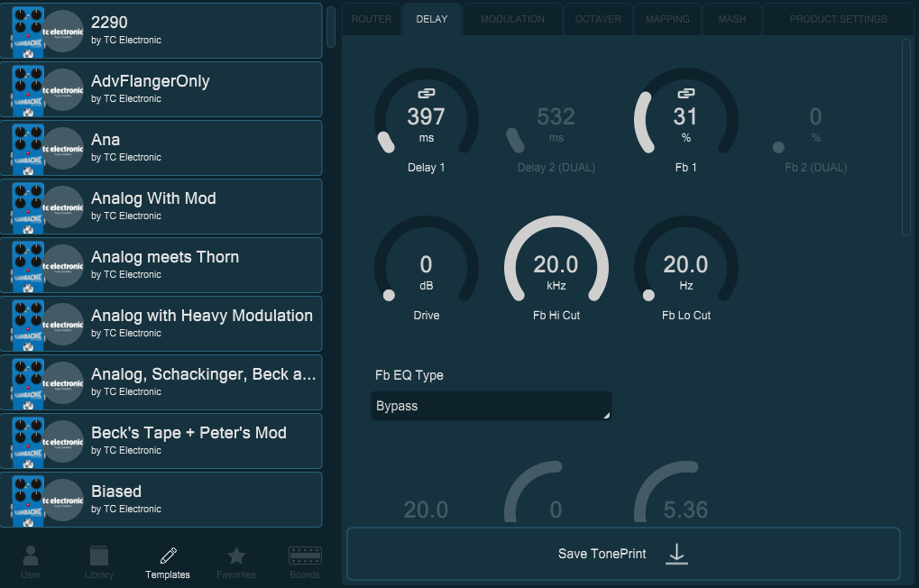Viewport: 919px width, 588px height.
Task: Go to the MAPPING tab
Action: 667,19
